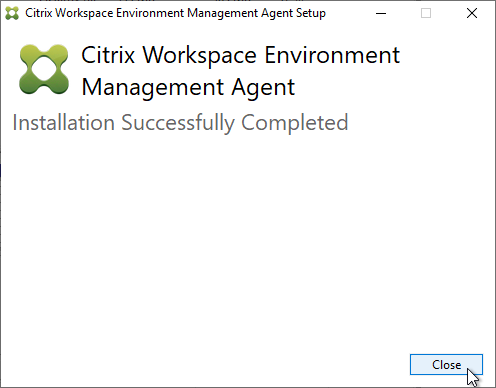496x388 pixels.
Task: Click the word Workspace in large heading
Action: [200, 56]
